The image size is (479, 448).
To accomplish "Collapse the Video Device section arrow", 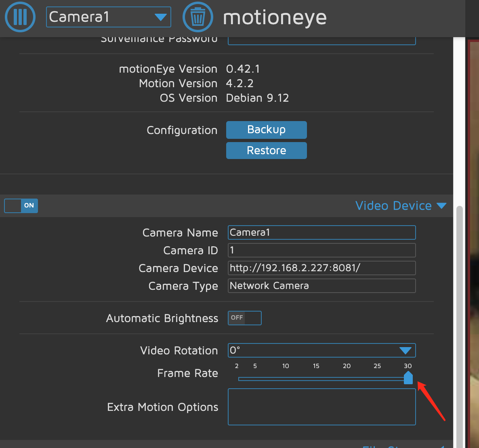I will [441, 206].
